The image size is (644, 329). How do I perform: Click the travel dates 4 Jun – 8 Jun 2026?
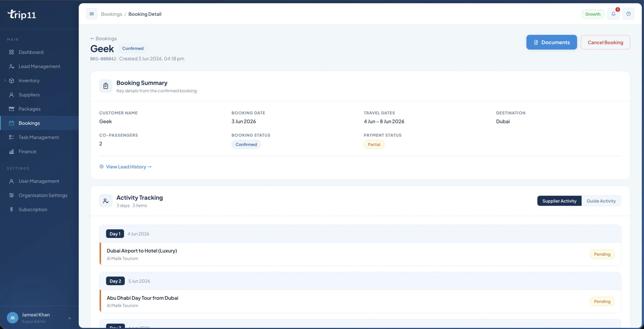click(384, 122)
